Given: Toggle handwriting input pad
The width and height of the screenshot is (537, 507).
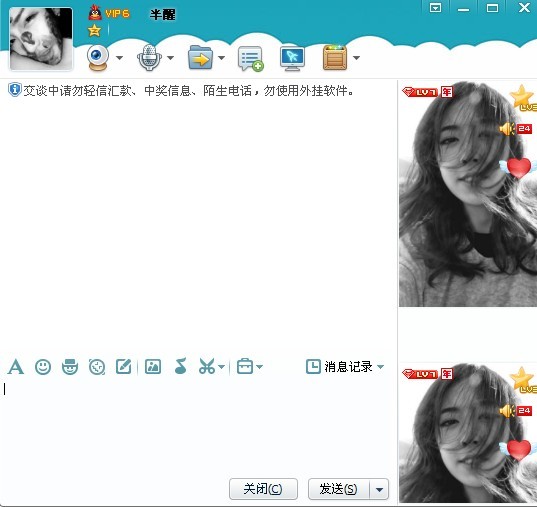Looking at the screenshot, I should 124,367.
